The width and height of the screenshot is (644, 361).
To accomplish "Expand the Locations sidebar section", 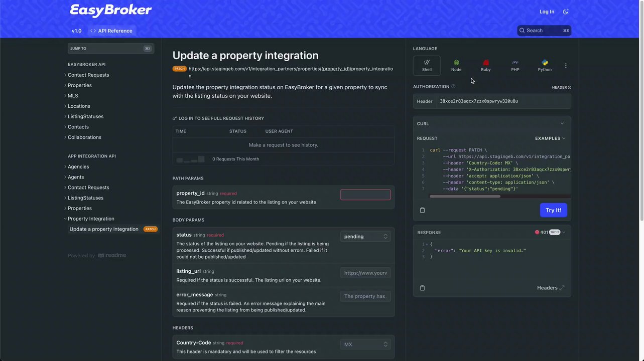I will pos(77,106).
